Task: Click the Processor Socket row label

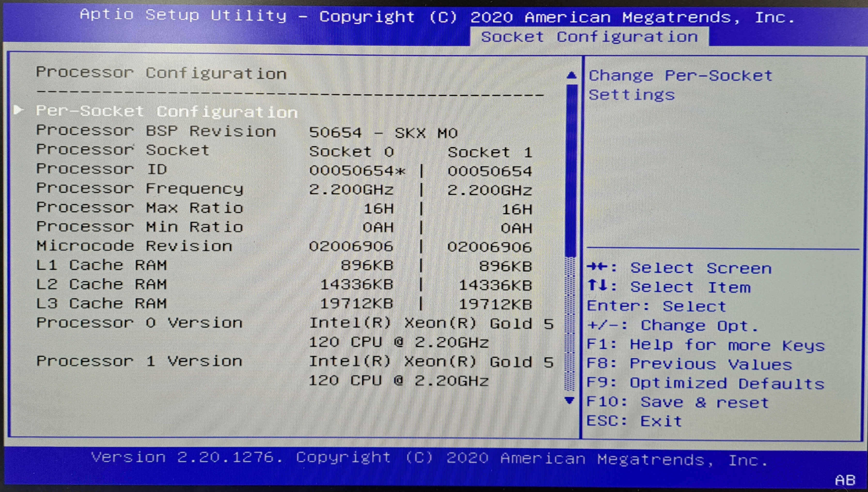Action: point(123,150)
